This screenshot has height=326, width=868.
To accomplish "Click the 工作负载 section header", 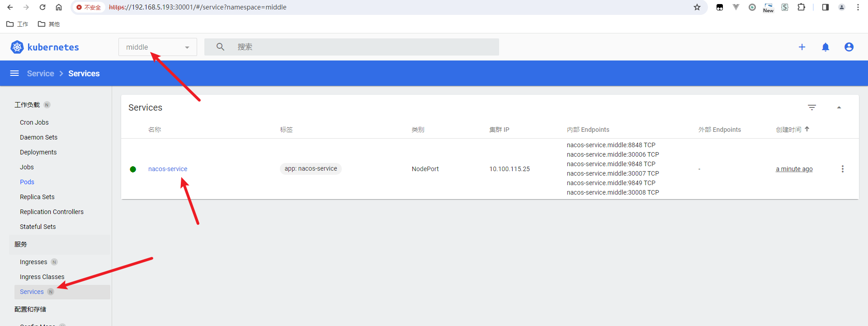I will [x=27, y=105].
